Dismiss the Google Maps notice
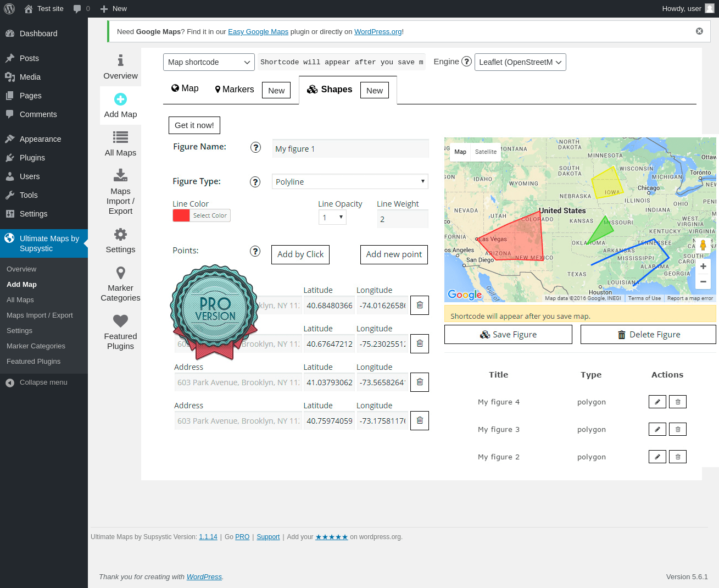This screenshot has height=588, width=719. pos(699,31)
